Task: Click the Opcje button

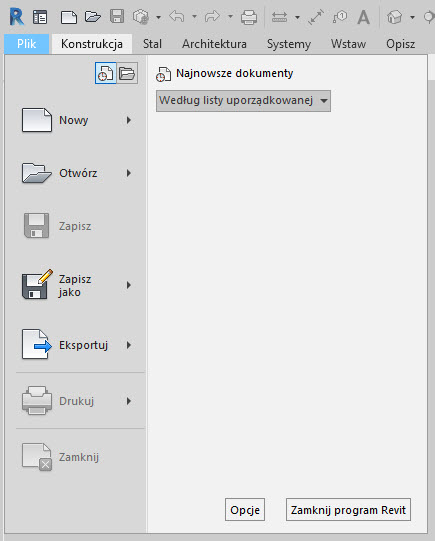Action: [245, 510]
